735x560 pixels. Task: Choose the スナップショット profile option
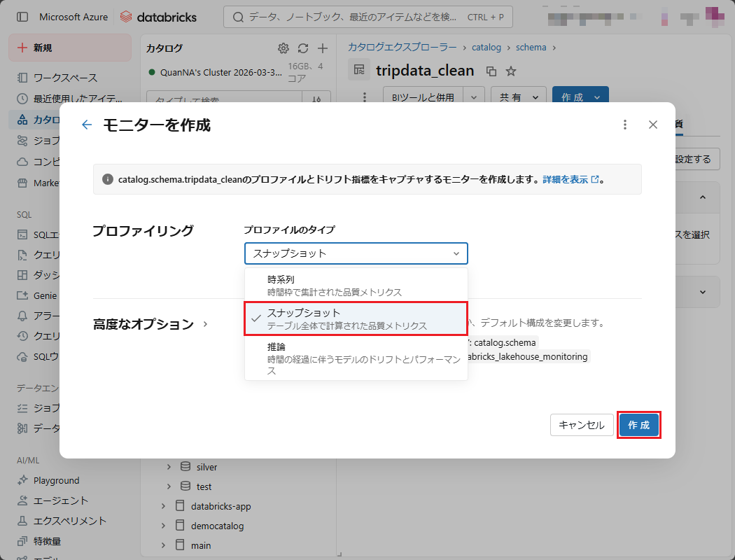coord(356,318)
